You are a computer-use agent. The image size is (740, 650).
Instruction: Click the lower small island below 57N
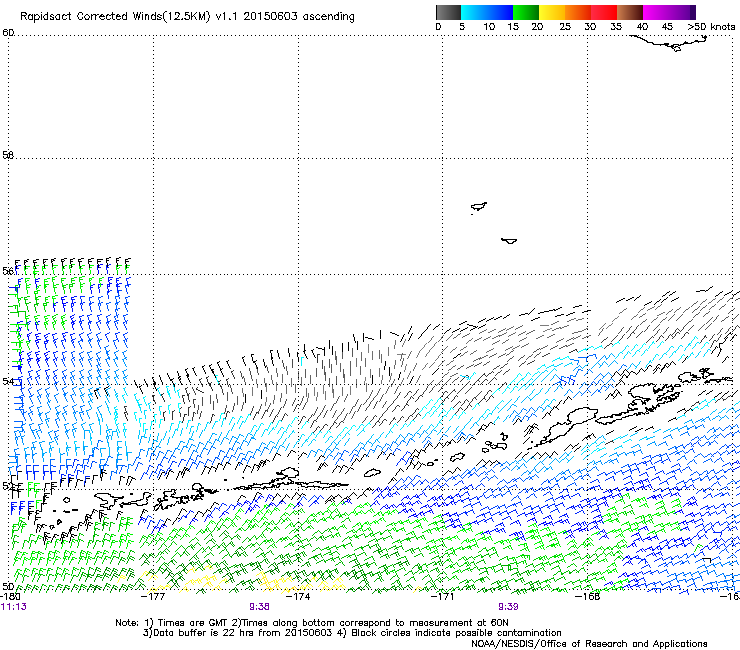tap(509, 241)
